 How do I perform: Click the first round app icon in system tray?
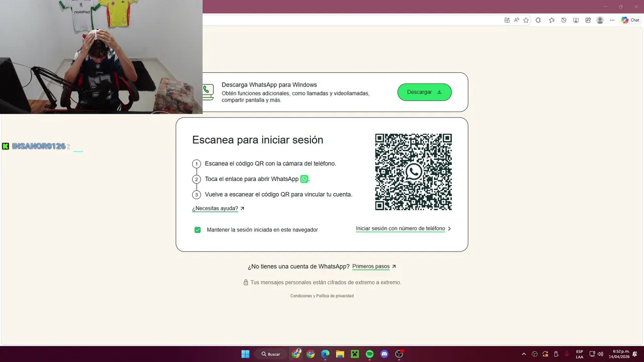[x=534, y=354]
